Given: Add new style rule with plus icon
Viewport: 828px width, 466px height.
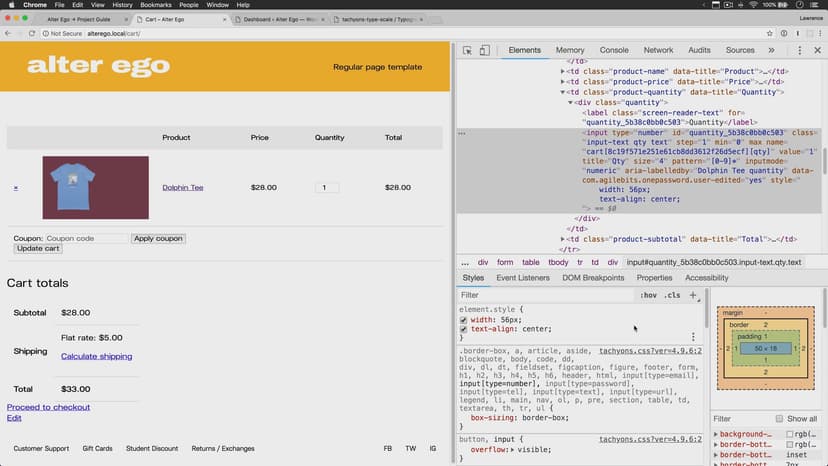Looking at the screenshot, I should tap(693, 295).
